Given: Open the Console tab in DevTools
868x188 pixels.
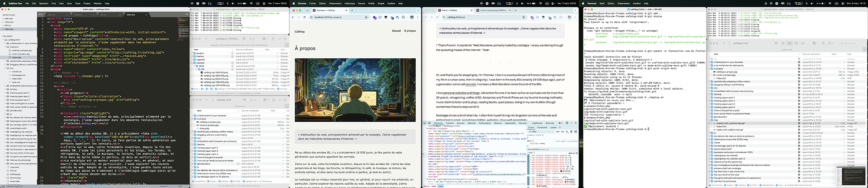Looking at the screenshot, I should [450, 123].
